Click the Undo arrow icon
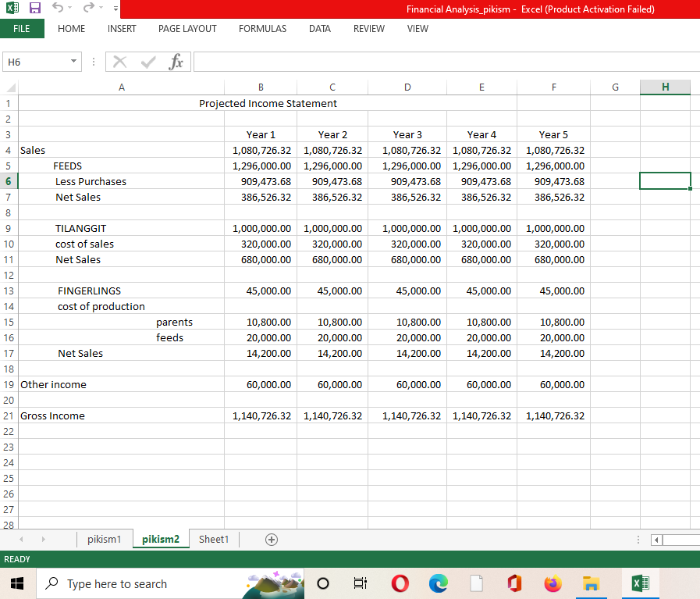 click(57, 9)
